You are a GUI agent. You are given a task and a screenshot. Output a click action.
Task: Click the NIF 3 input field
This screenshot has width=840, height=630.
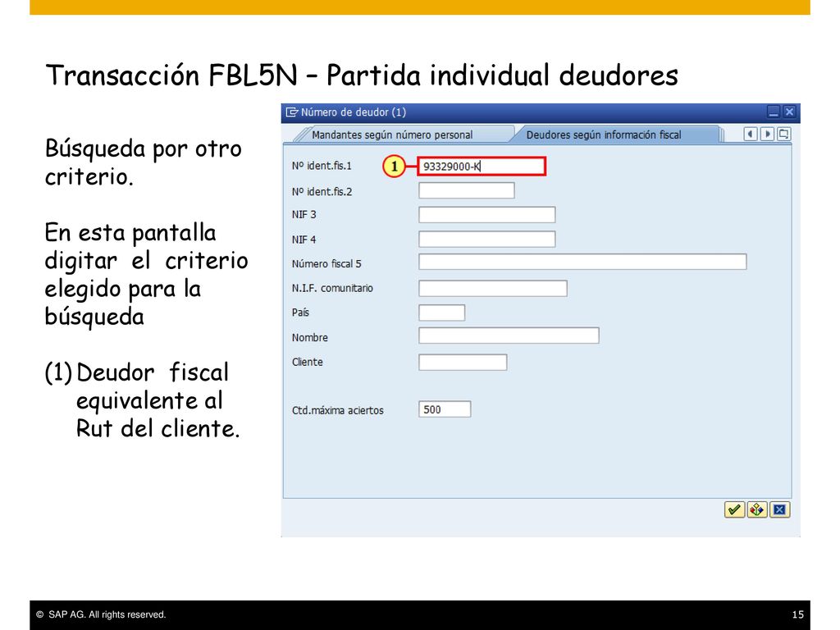pos(487,215)
